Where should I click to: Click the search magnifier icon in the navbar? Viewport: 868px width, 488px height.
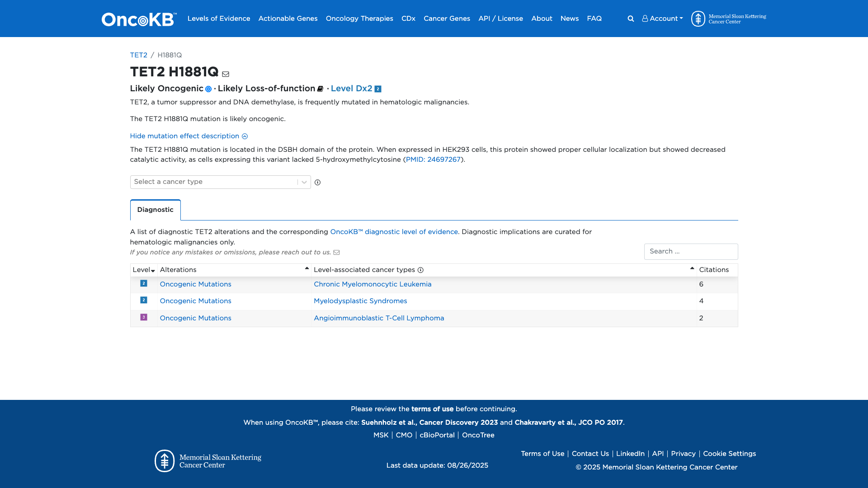coord(631,19)
